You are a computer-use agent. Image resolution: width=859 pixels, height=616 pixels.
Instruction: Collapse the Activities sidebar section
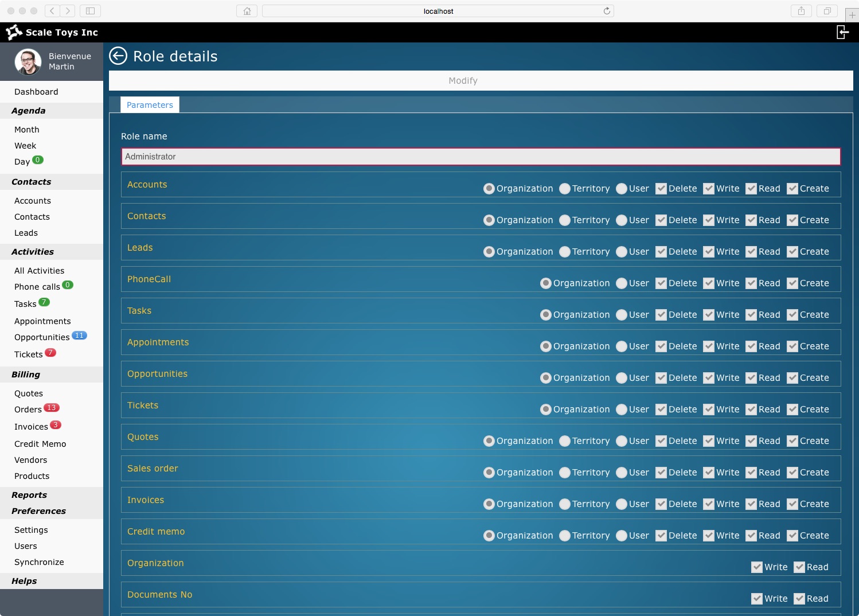pos(52,252)
